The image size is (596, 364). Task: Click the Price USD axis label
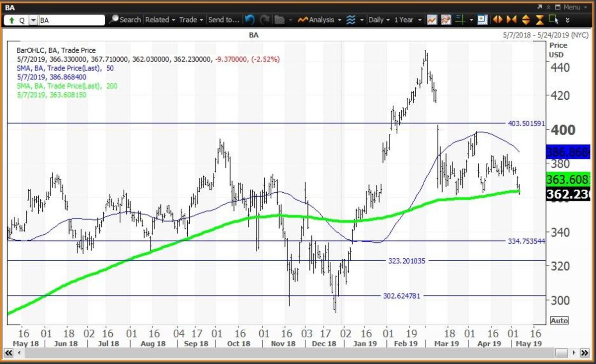(x=558, y=50)
